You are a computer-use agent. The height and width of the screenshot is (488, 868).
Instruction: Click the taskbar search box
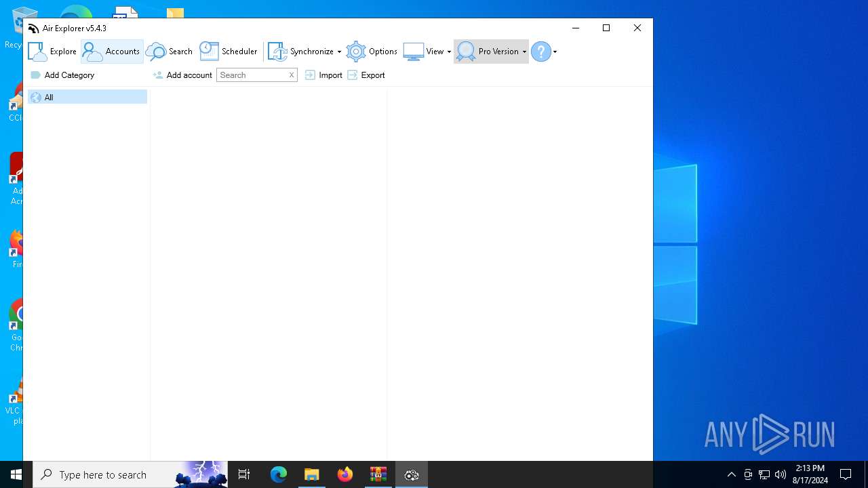pos(130,474)
